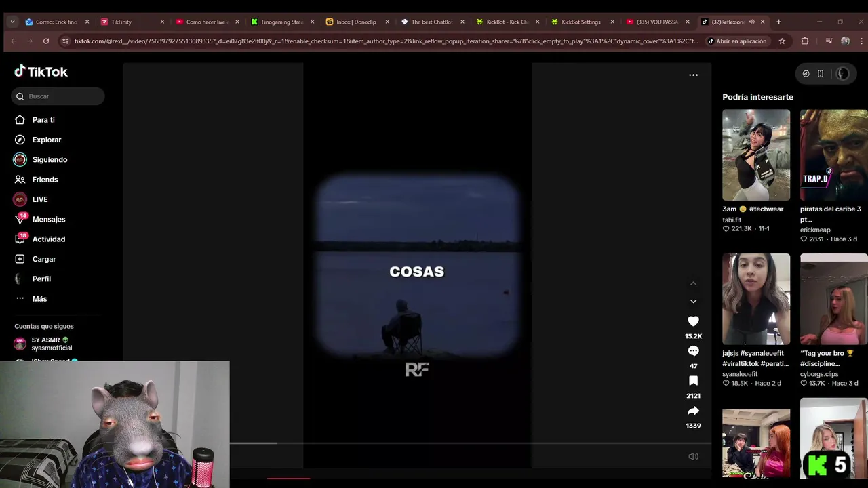Reload the page
Screen dimensions: 868x488
46,41
